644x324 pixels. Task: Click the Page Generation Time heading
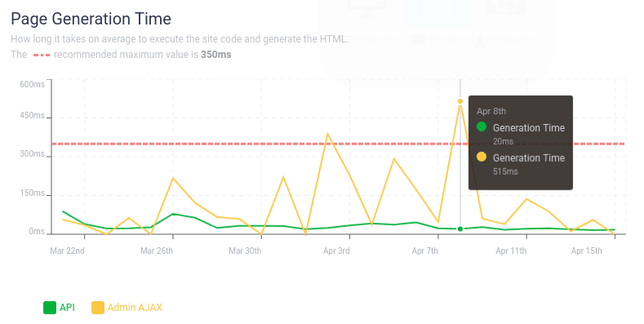coord(91,19)
